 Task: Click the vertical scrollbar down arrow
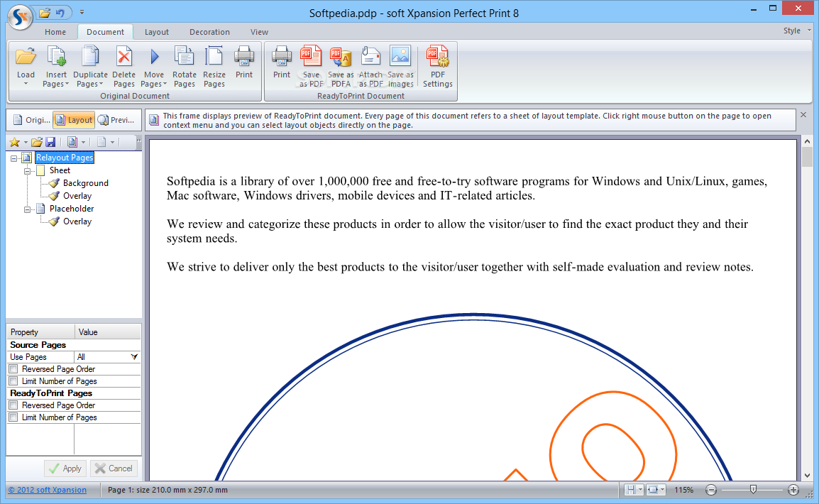pos(808,476)
